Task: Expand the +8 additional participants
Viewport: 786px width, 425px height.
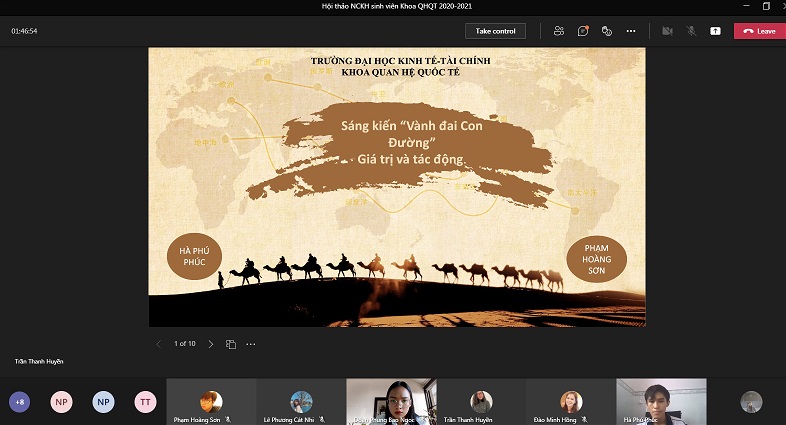Action: click(x=19, y=401)
